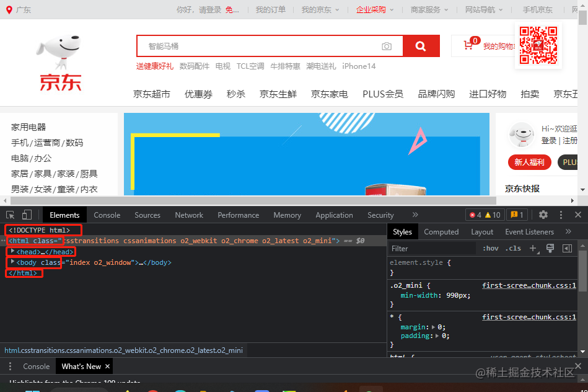Viewport: 588px width, 392px height.
Task: Toggle the computed styles sidebar icon
Action: [568, 248]
